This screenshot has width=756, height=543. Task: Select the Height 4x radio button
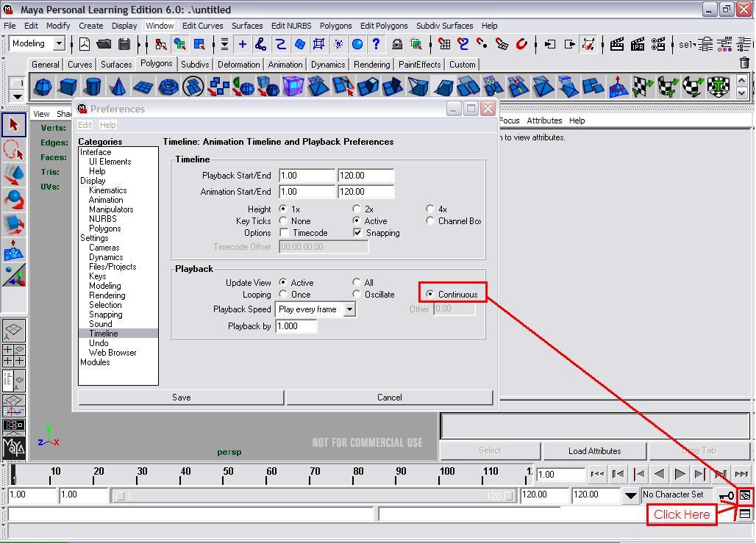click(430, 209)
